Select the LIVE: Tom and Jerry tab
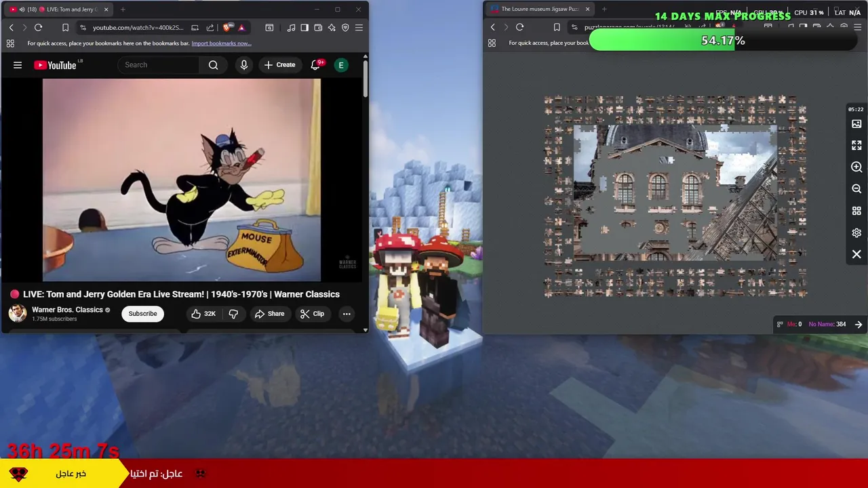 coord(59,9)
